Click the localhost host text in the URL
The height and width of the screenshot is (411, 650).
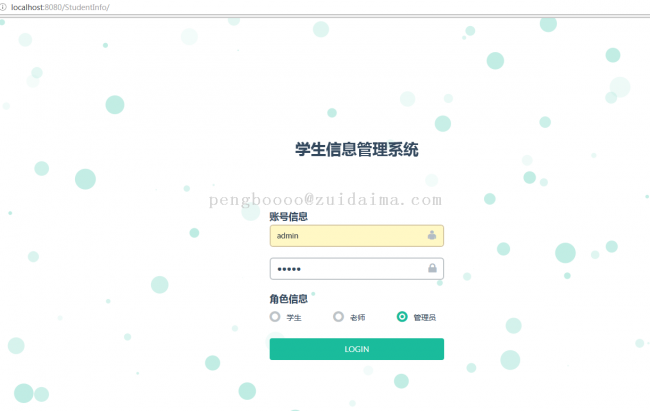click(x=27, y=7)
